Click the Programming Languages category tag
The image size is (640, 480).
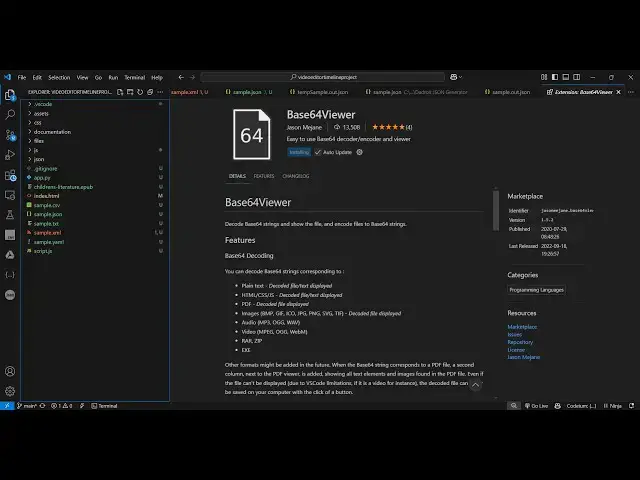[536, 290]
